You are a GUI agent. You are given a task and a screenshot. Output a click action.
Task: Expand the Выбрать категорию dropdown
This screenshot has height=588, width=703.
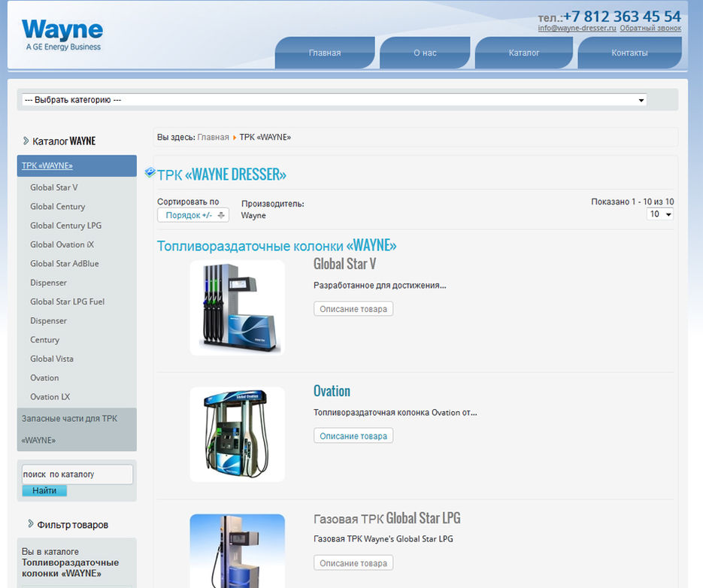tap(334, 99)
